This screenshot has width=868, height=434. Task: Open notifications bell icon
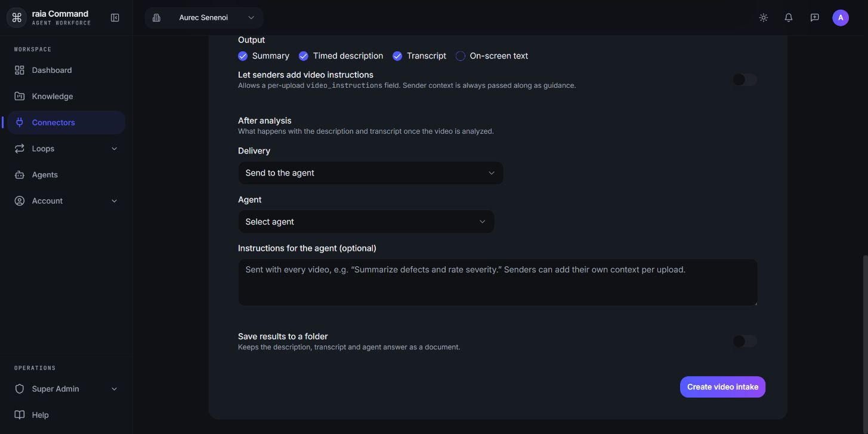[x=789, y=18]
